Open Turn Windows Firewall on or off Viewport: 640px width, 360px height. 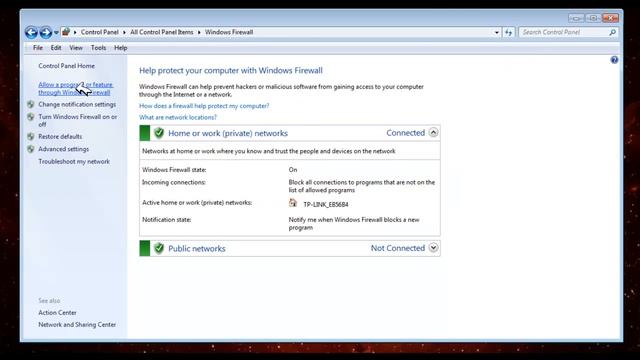pyautogui.click(x=78, y=120)
